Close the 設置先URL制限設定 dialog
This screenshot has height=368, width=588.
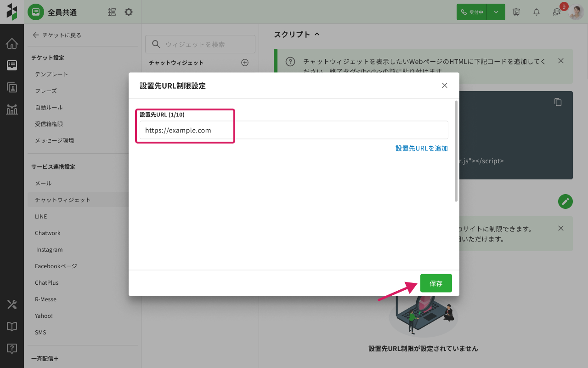(x=444, y=86)
